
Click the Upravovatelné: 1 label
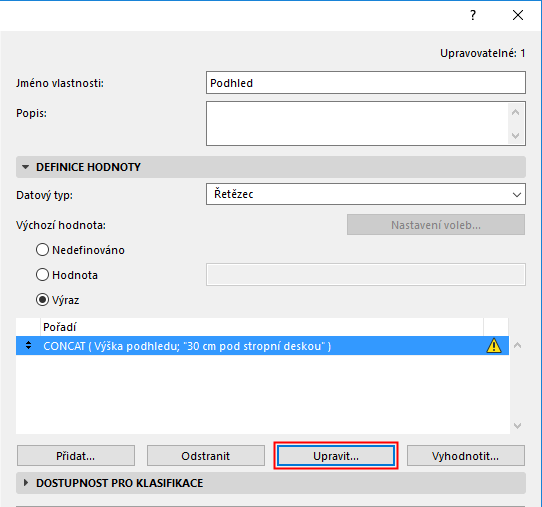pyautogui.click(x=483, y=53)
